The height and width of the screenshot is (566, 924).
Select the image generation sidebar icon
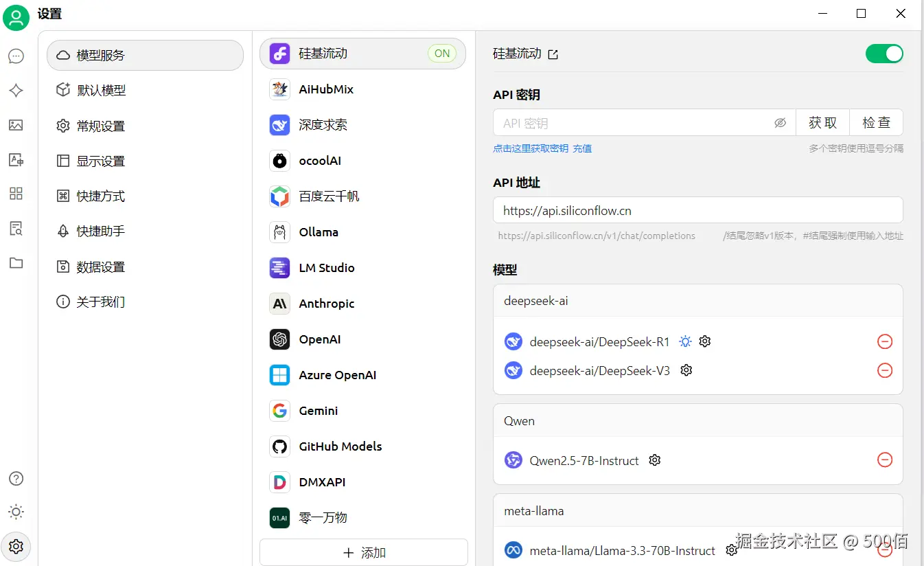click(x=16, y=125)
